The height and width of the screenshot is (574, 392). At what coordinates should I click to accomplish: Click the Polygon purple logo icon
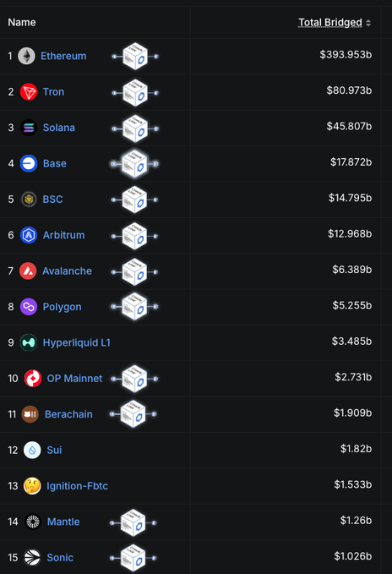[29, 307]
